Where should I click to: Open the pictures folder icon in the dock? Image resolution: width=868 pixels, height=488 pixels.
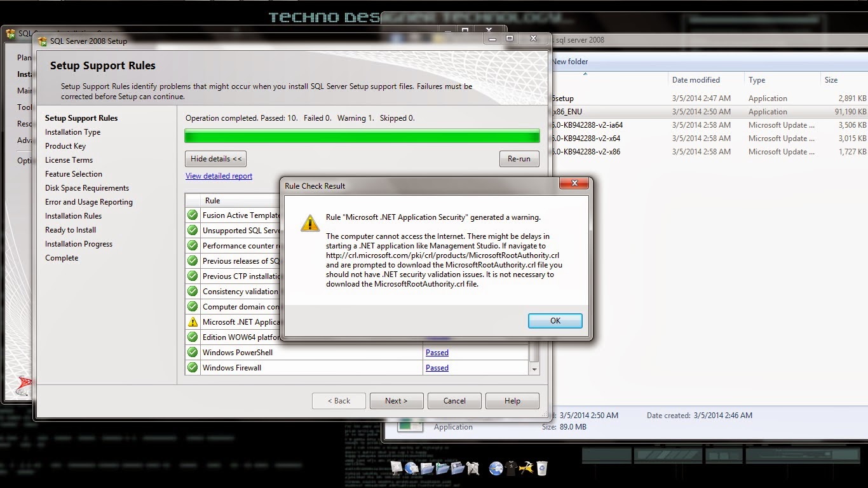458,469
